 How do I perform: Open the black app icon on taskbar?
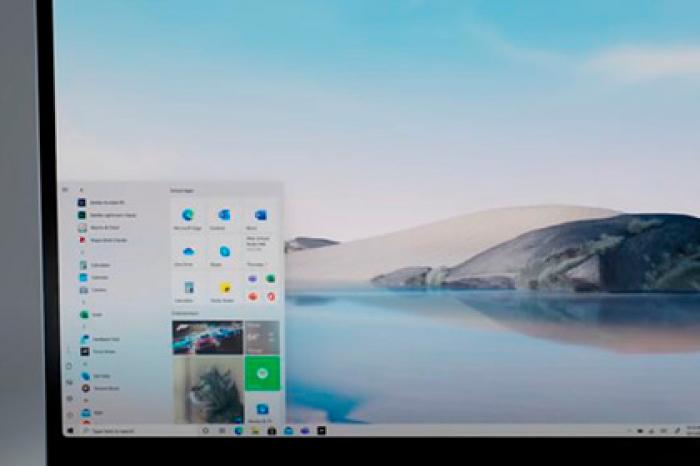[x=321, y=431]
